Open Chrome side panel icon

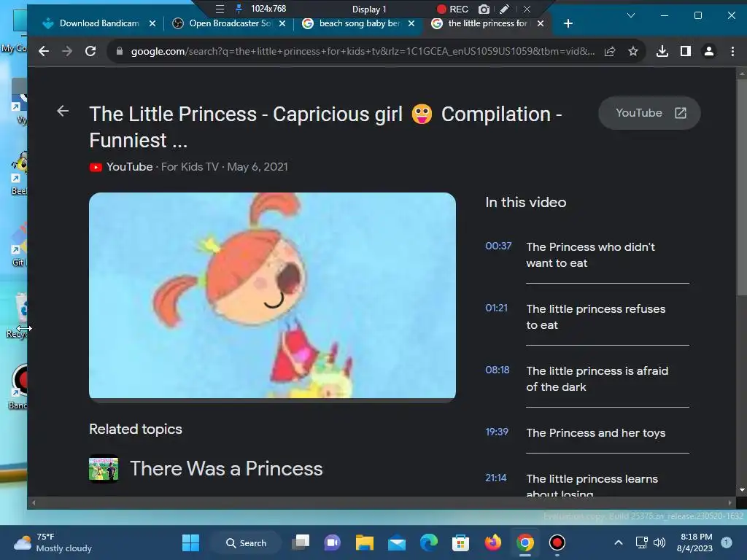click(686, 52)
